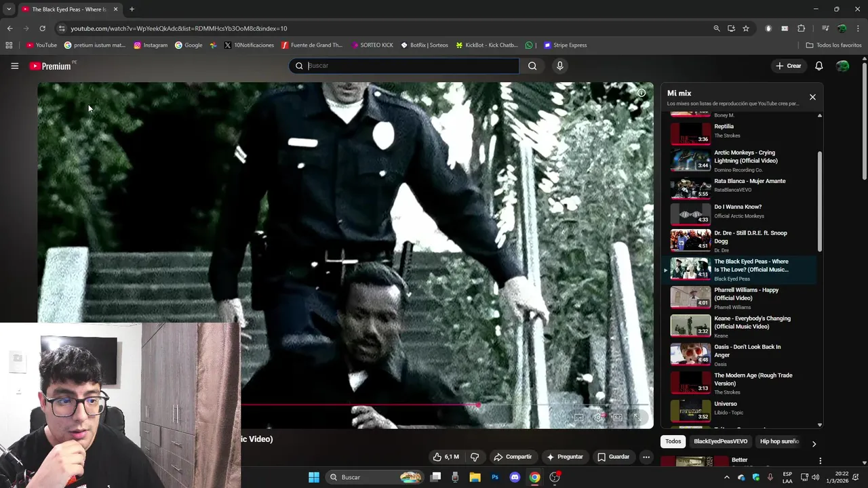Show hidden system tray icons chevron
The image size is (868, 488).
pyautogui.click(x=726, y=477)
